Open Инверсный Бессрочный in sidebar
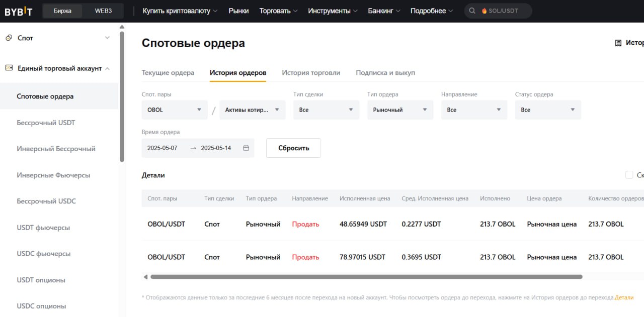The height and width of the screenshot is (317, 644). tap(56, 149)
